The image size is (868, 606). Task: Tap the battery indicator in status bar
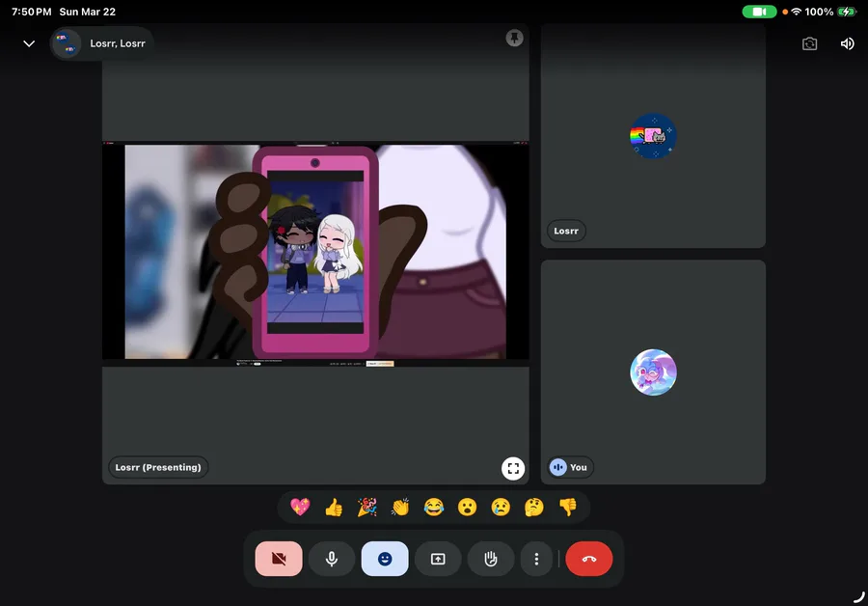pos(847,12)
